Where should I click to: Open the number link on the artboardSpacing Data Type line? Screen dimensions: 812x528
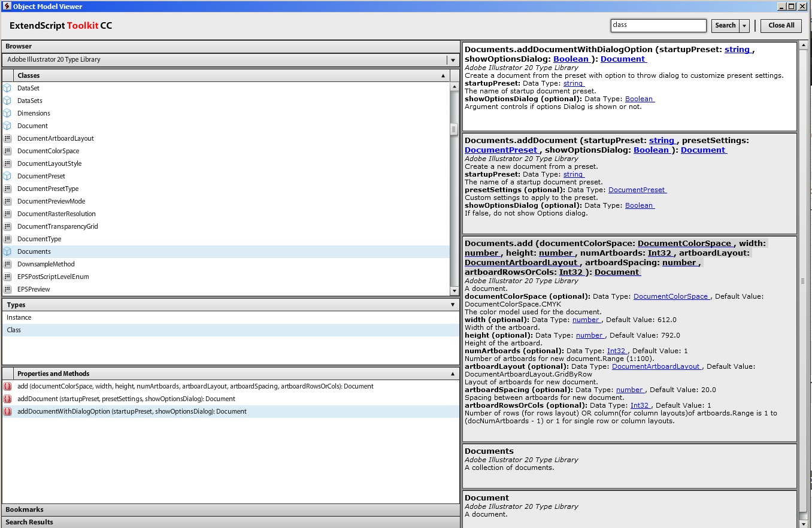click(630, 390)
